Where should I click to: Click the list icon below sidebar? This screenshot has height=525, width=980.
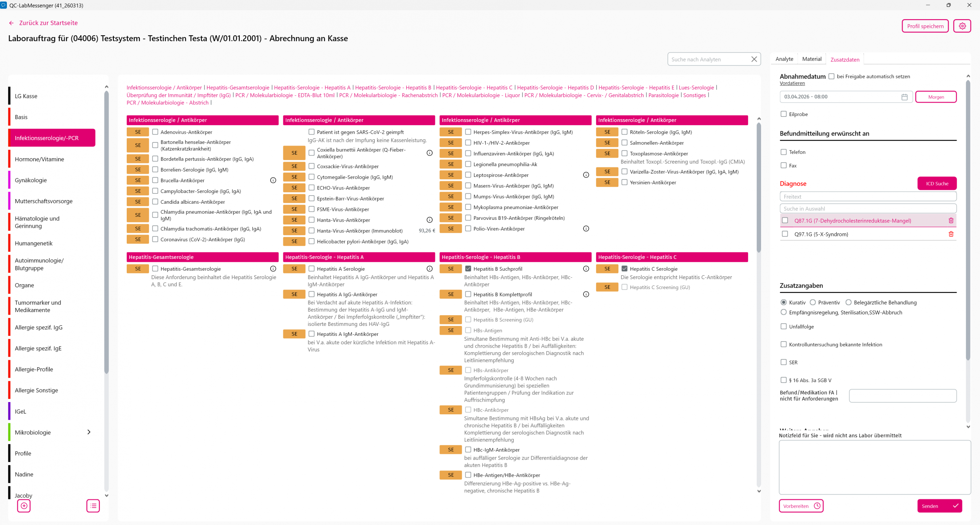coord(93,506)
